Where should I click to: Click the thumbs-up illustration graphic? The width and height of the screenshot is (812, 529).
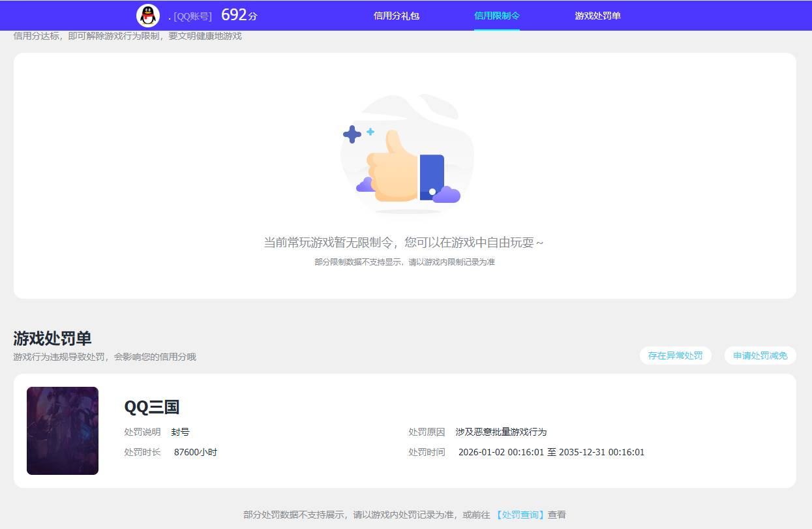(406, 155)
